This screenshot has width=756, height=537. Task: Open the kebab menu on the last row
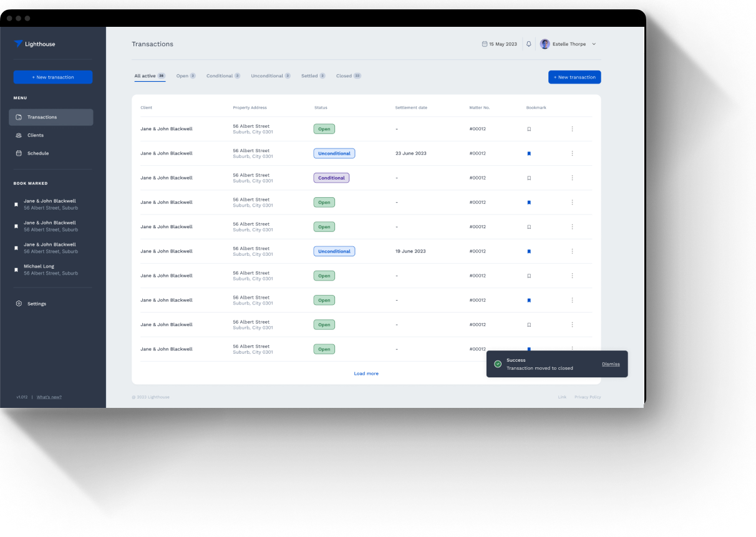coord(572,349)
